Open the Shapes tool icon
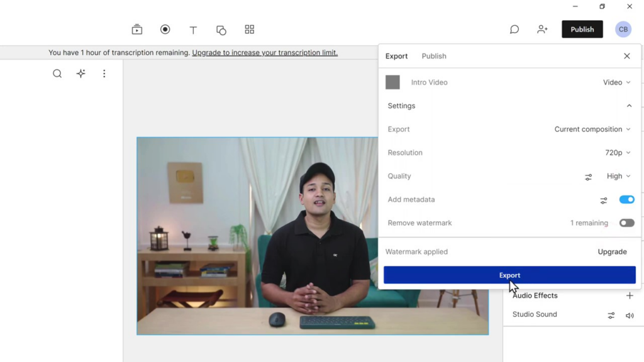Viewport: 644px width, 362px height. [x=221, y=30]
